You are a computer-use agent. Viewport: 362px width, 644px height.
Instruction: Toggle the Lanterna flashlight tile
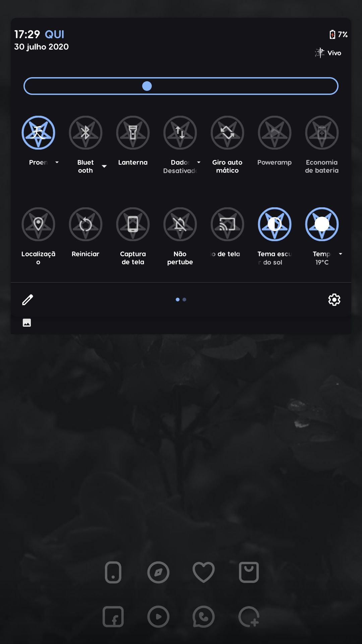tap(133, 132)
